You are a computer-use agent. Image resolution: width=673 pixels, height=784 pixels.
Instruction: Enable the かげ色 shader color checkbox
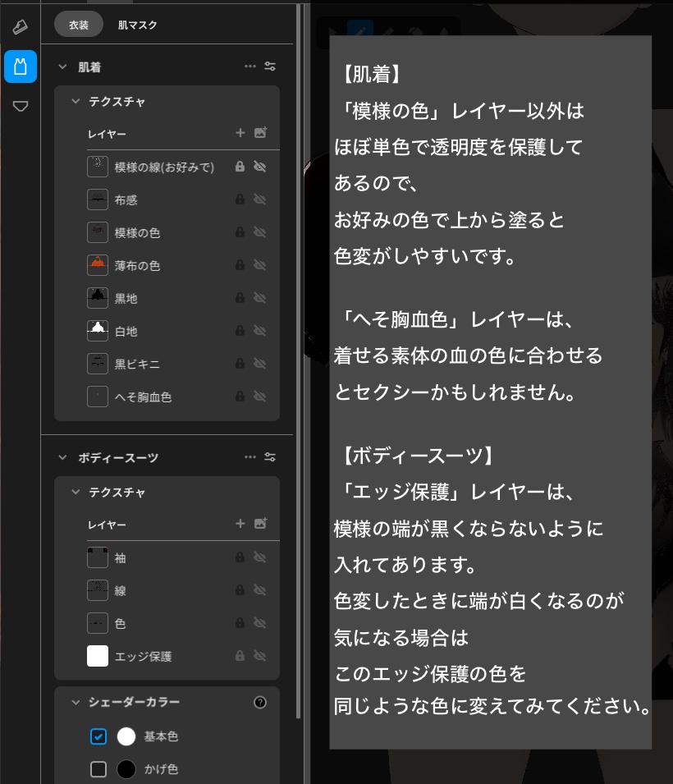coord(98,769)
